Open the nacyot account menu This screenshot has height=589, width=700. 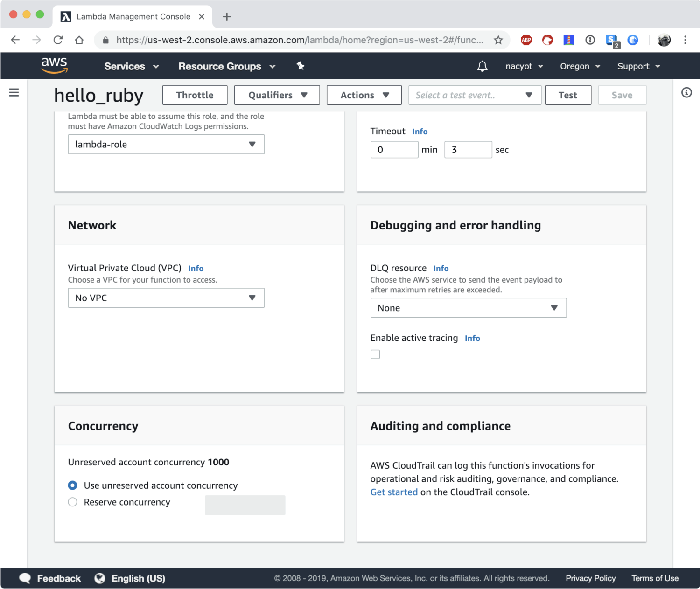coord(524,66)
